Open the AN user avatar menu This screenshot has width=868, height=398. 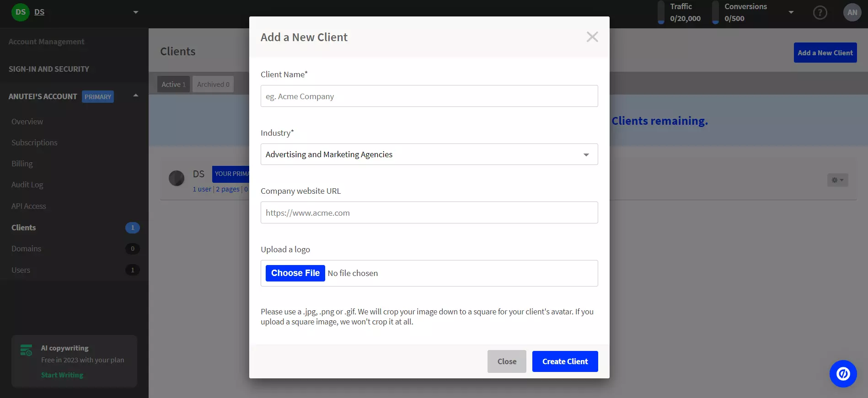pyautogui.click(x=852, y=12)
